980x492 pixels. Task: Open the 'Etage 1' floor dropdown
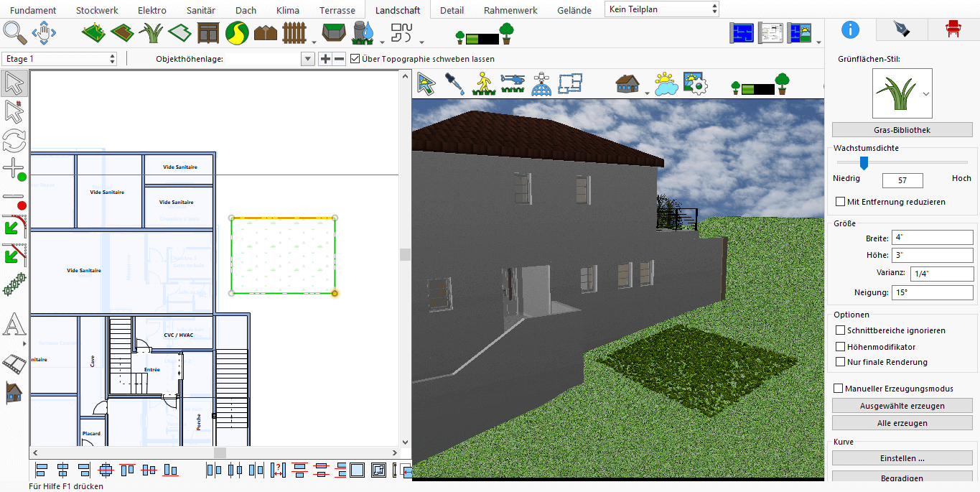click(60, 59)
